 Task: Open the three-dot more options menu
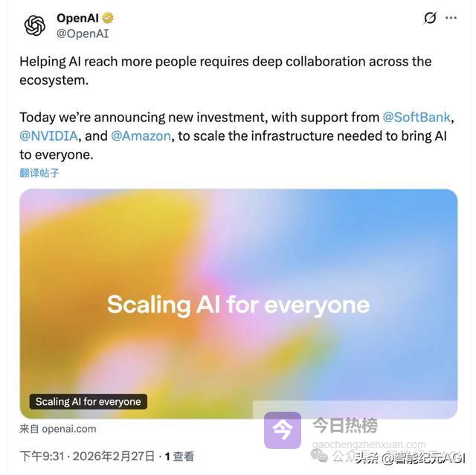coord(451,18)
